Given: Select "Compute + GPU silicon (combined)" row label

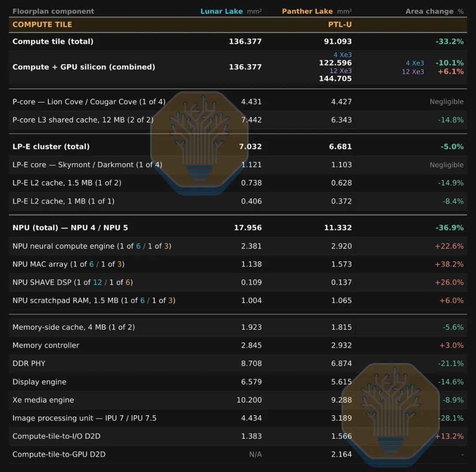Looking at the screenshot, I should [84, 67].
